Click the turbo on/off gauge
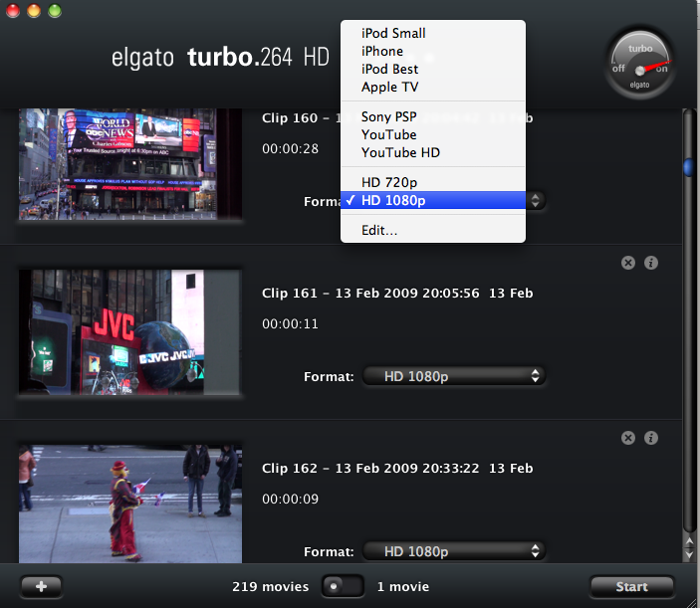Screen dimensions: 700x608 coord(639,63)
